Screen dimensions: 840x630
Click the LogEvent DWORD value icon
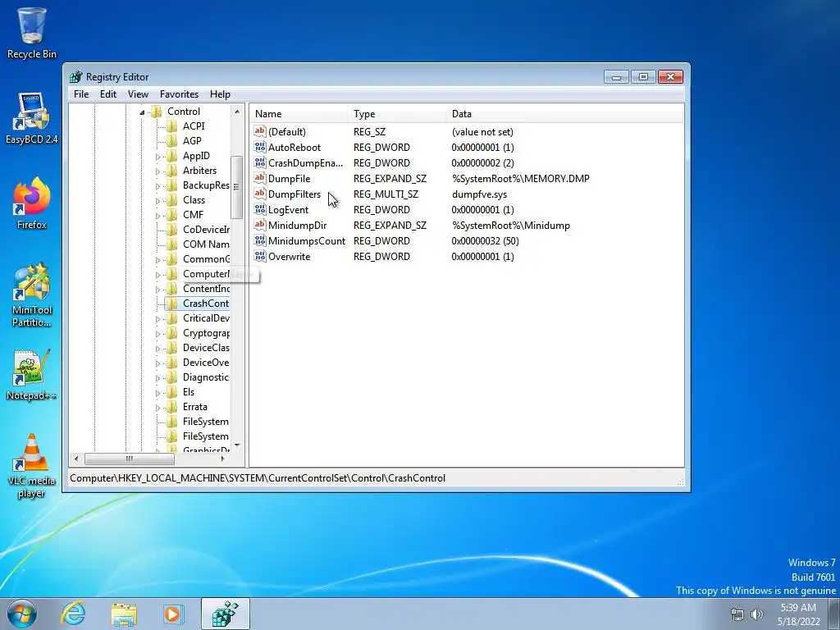click(260, 209)
